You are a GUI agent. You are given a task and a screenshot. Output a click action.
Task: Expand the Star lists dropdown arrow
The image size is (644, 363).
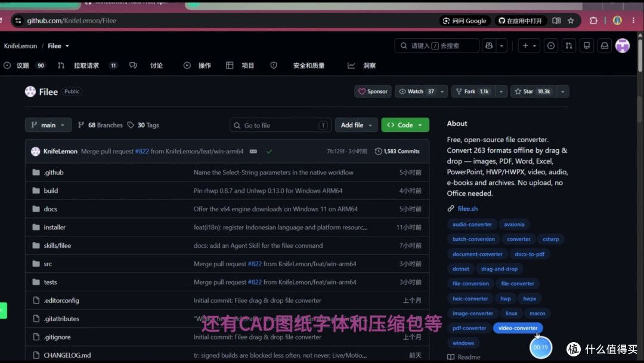coord(563,91)
